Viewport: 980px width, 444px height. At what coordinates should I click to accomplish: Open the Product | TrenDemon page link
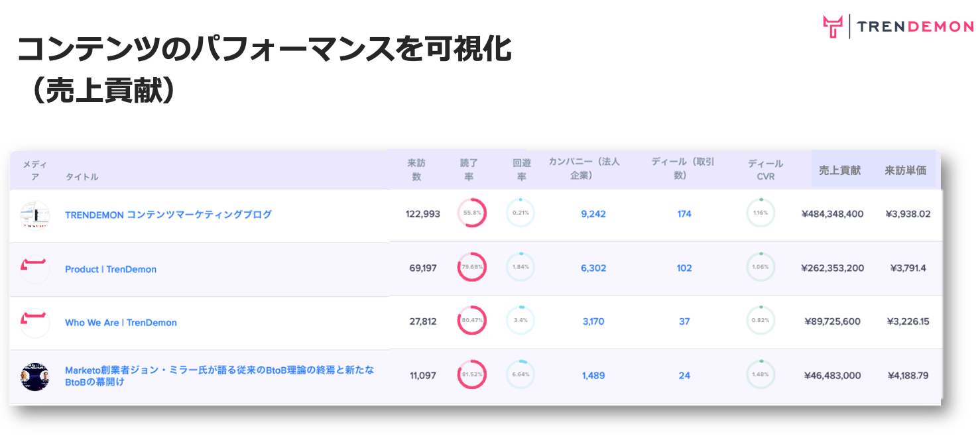point(111,268)
